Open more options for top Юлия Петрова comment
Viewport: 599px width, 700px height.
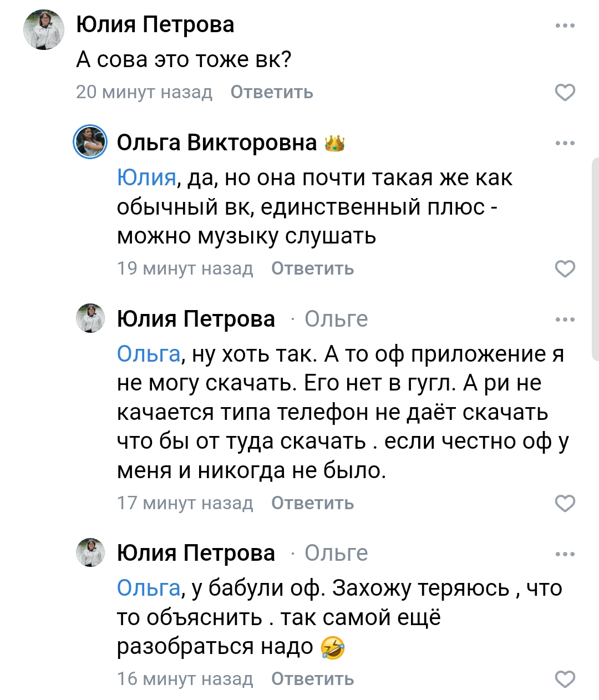(565, 26)
